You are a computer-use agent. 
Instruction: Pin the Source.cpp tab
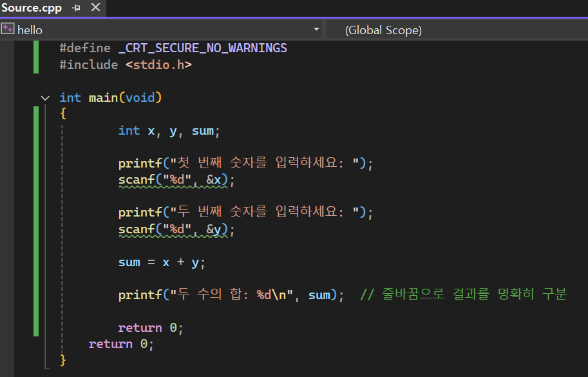click(x=76, y=8)
